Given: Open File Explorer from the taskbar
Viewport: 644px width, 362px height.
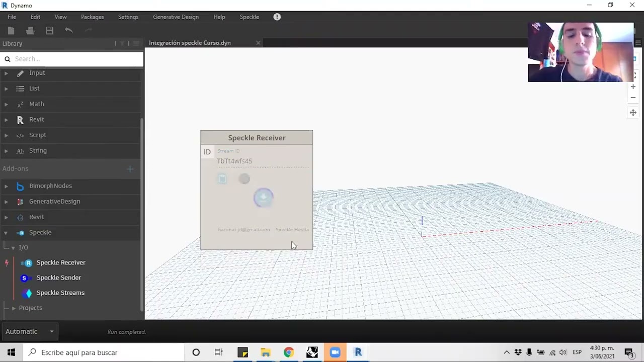Looking at the screenshot, I should [266, 352].
